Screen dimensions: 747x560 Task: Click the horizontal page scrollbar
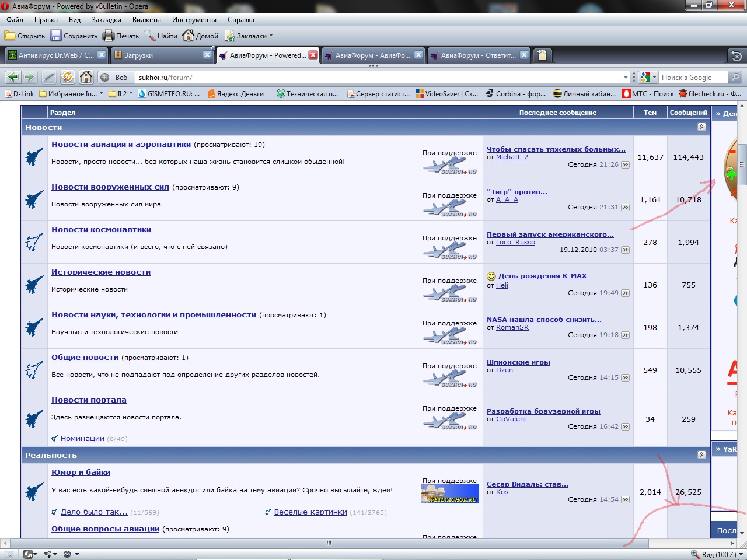click(x=329, y=543)
